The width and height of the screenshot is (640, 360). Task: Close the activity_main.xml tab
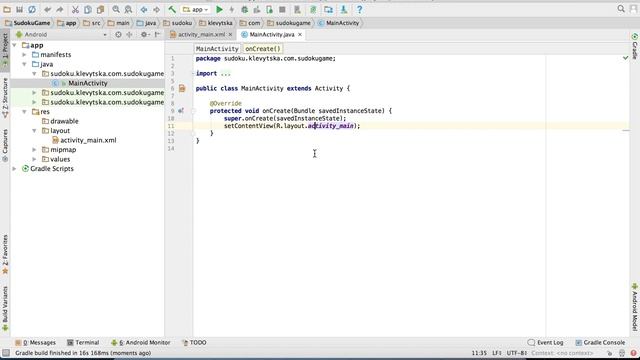click(x=230, y=35)
